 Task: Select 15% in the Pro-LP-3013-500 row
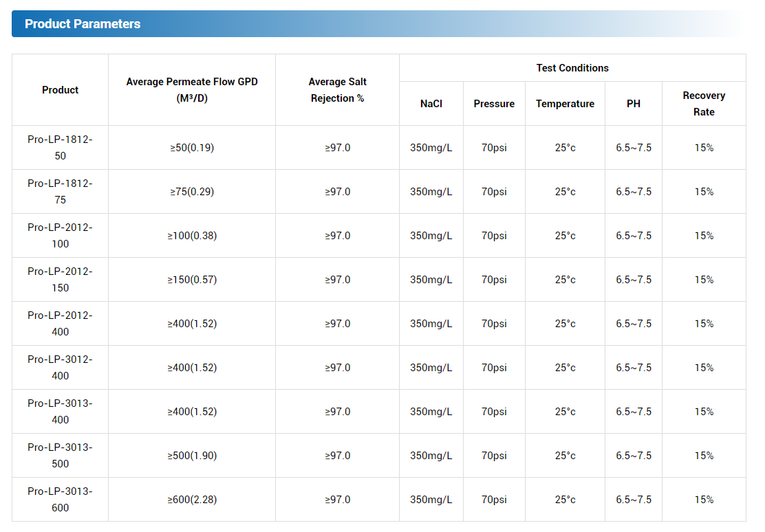click(704, 455)
